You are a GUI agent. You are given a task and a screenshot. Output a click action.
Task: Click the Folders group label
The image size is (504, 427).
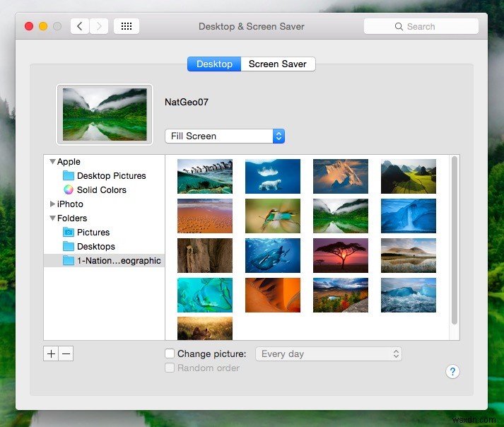point(72,218)
